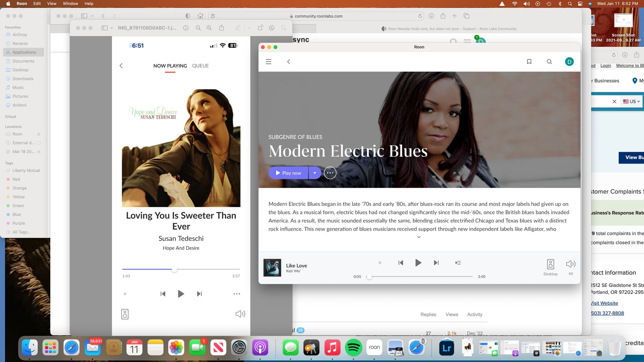
Task: Open the Roon desktop queue icon
Action: [x=458, y=263]
